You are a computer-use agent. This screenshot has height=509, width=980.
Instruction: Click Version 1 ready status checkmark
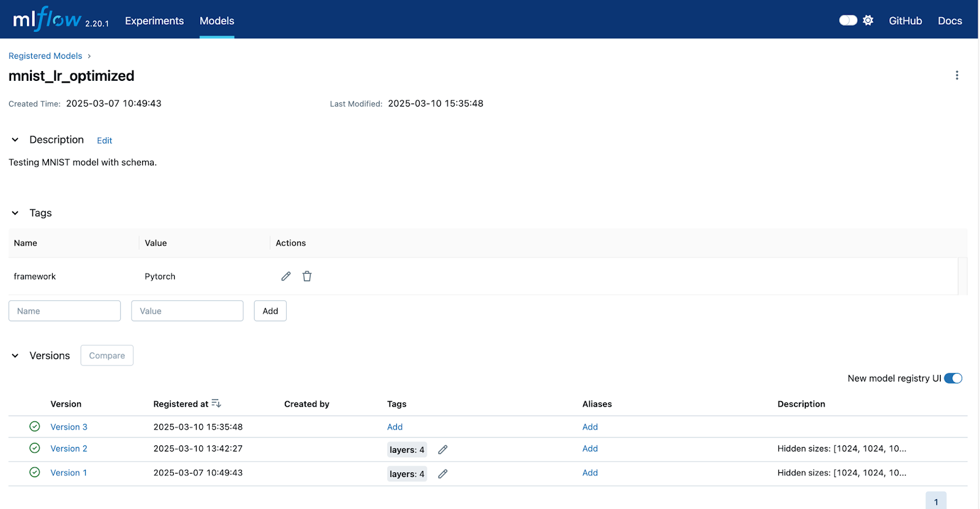(x=35, y=472)
